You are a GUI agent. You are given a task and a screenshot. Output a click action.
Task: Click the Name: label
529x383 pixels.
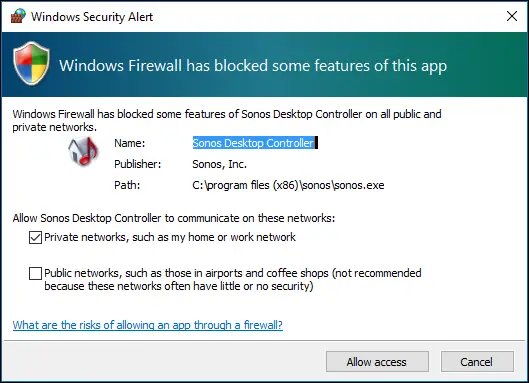[x=130, y=143]
